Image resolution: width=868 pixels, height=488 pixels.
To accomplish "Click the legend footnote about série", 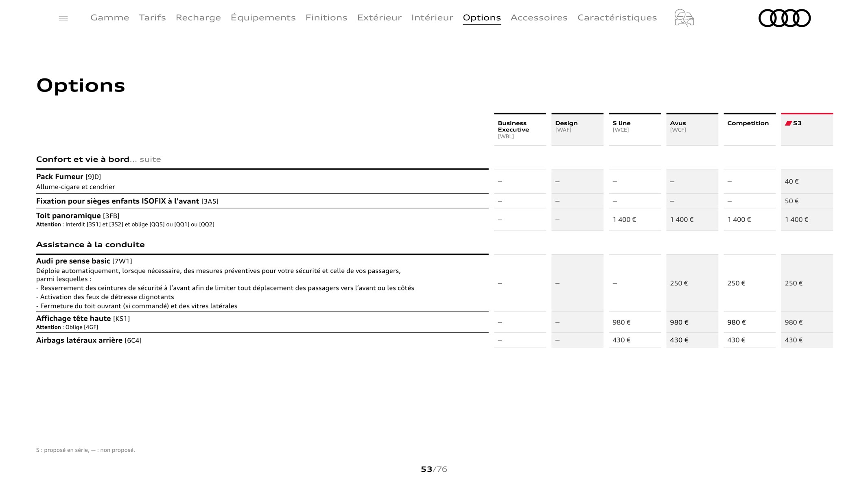I will click(x=85, y=450).
